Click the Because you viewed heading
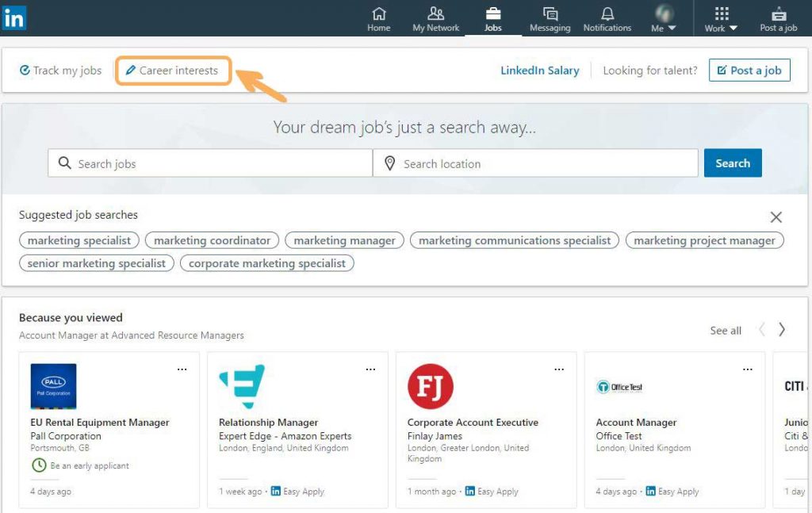 71,317
